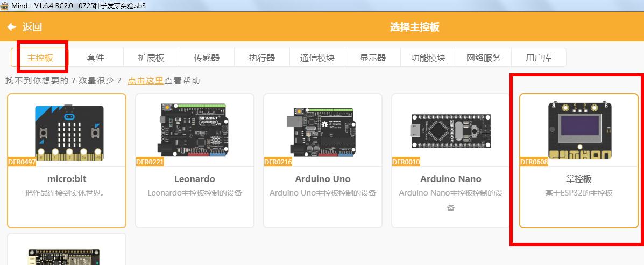Click description 把作品连接到实体世界。

pos(67,193)
